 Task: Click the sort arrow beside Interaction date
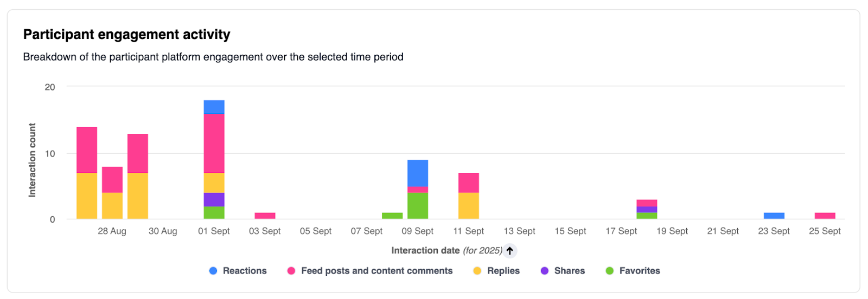click(509, 251)
